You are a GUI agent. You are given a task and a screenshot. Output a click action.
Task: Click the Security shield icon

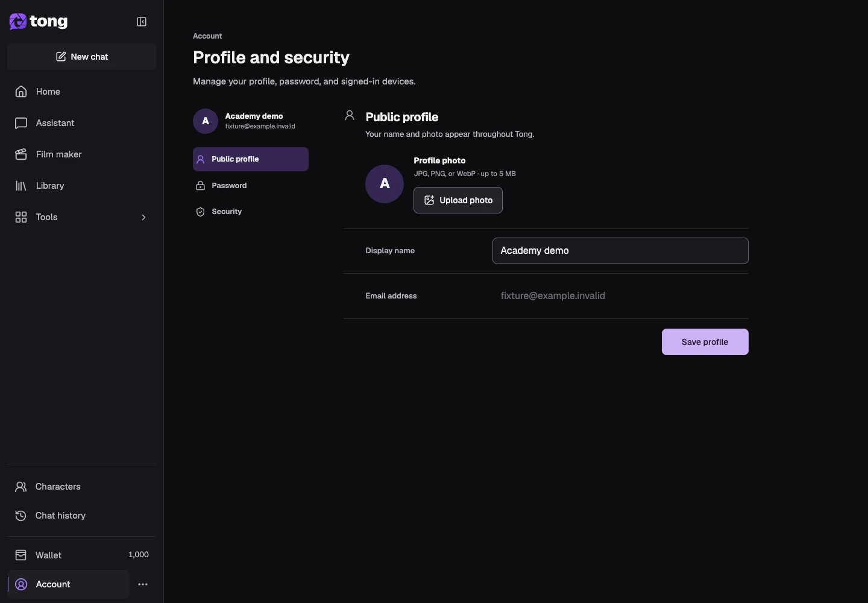[201, 212]
